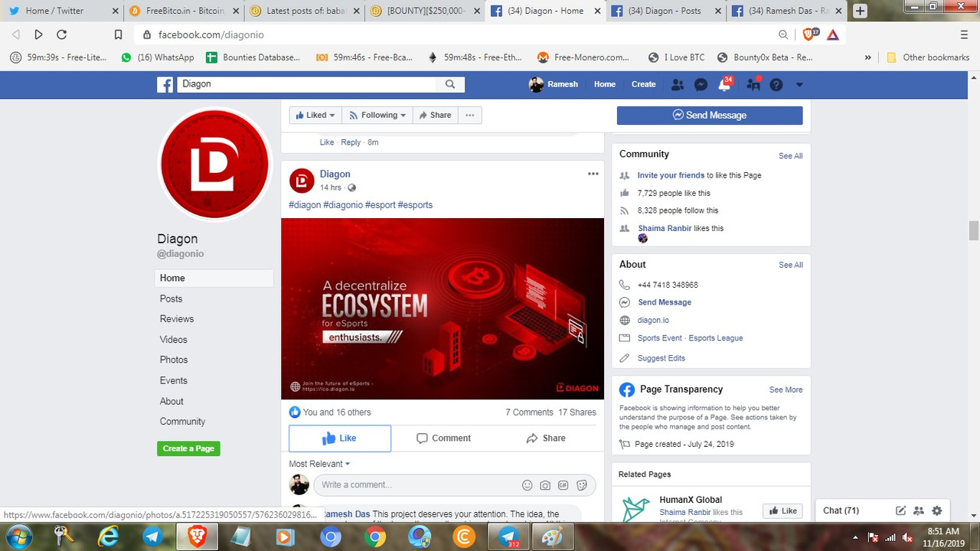The image size is (980, 551).
Task: Open the Notifications bell icon
Action: tap(724, 85)
